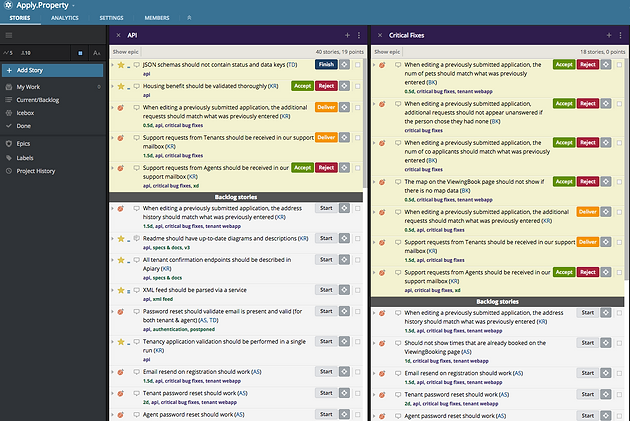Add a story in the API panel
630x421 pixels.
347,35
